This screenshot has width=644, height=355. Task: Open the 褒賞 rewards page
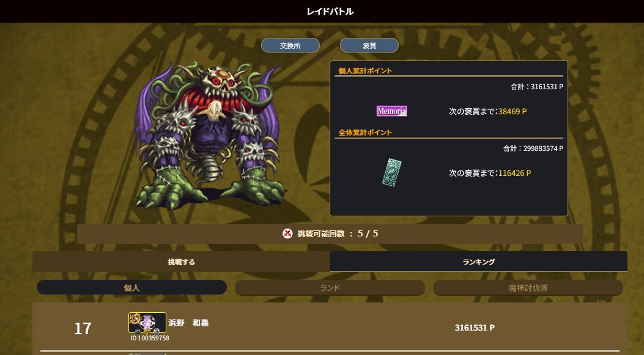[x=369, y=46]
